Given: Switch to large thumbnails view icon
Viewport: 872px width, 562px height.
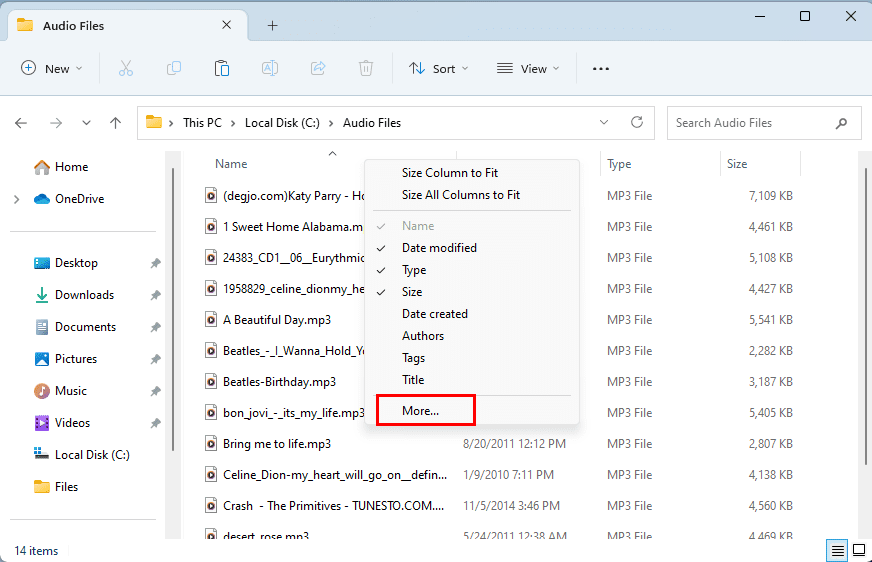Looking at the screenshot, I should (858, 550).
